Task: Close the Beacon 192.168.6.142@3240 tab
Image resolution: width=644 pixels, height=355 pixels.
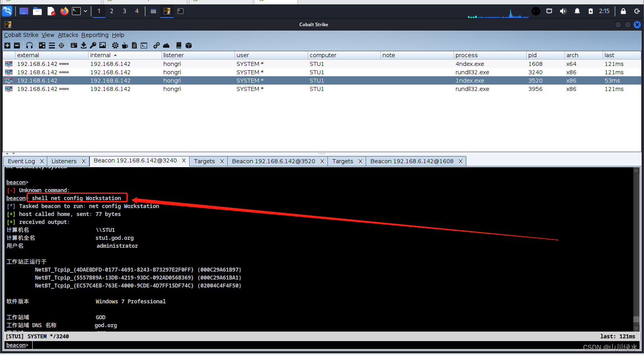Action: point(184,160)
